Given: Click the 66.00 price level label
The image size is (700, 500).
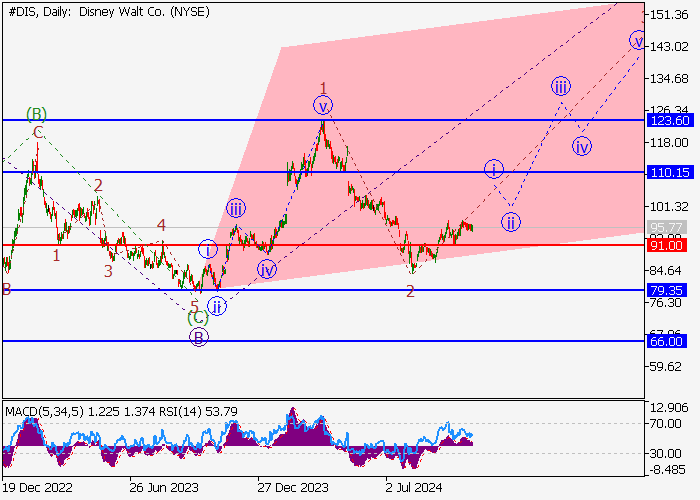Looking at the screenshot, I should pyautogui.click(x=666, y=342).
